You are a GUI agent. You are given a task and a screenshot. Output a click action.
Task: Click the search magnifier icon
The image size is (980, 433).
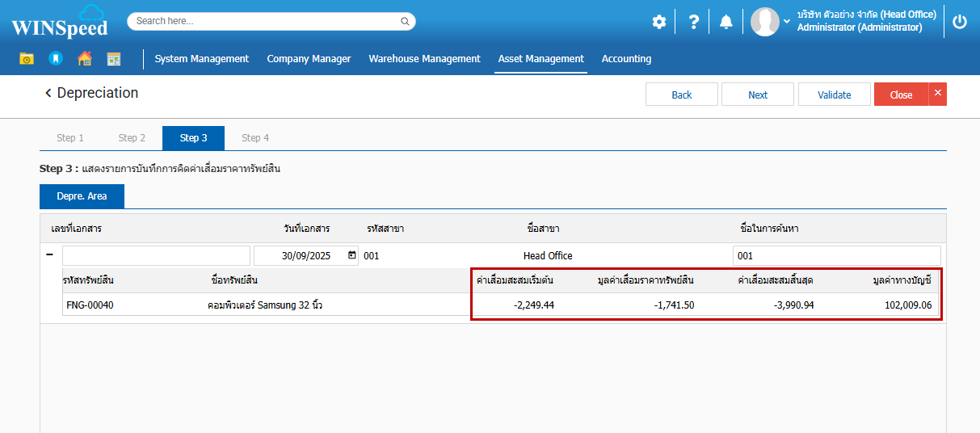(x=404, y=21)
